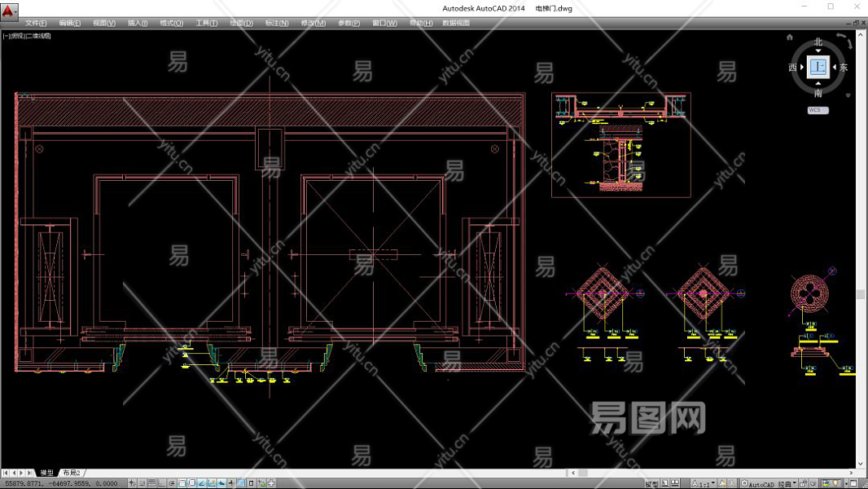Open the 绘图(D) menu
The image size is (868, 489).
click(x=241, y=23)
